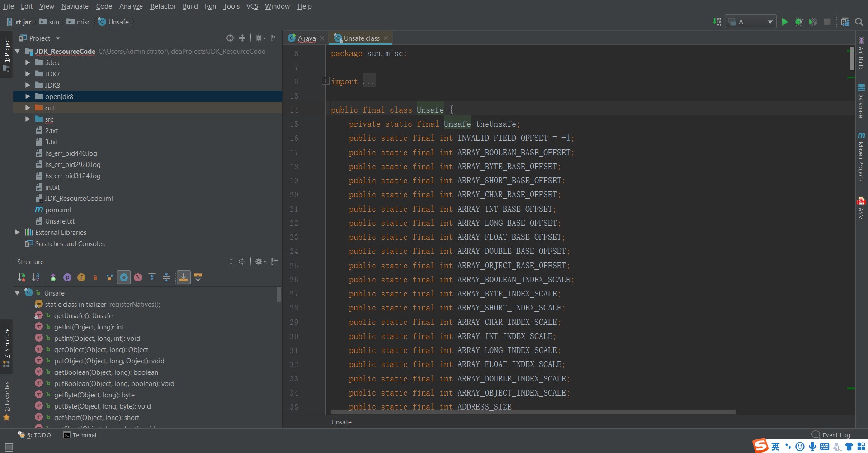Screen dimensions: 868x453
Task: Click expand-all icon in Structure toolbar
Action: click(x=152, y=277)
